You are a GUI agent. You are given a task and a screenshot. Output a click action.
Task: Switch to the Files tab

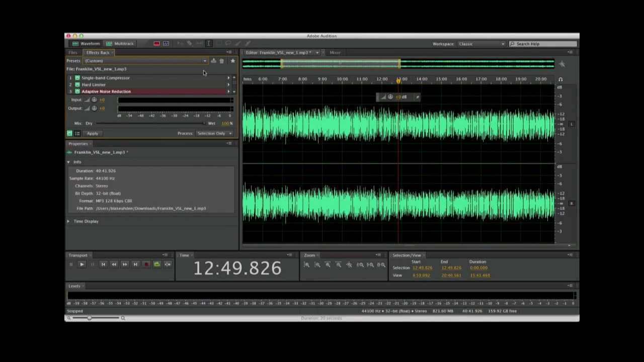(x=73, y=52)
